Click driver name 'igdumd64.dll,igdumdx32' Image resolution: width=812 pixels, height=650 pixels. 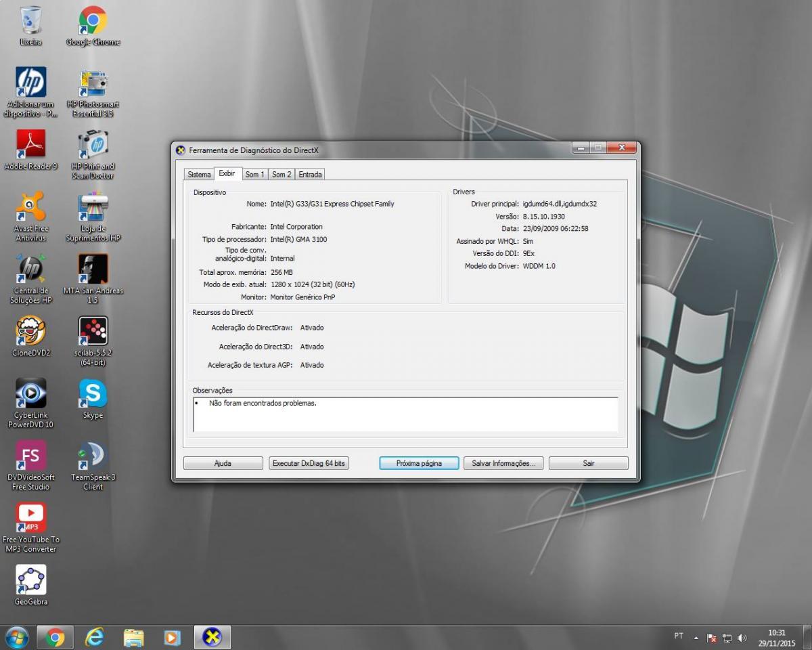click(x=560, y=204)
